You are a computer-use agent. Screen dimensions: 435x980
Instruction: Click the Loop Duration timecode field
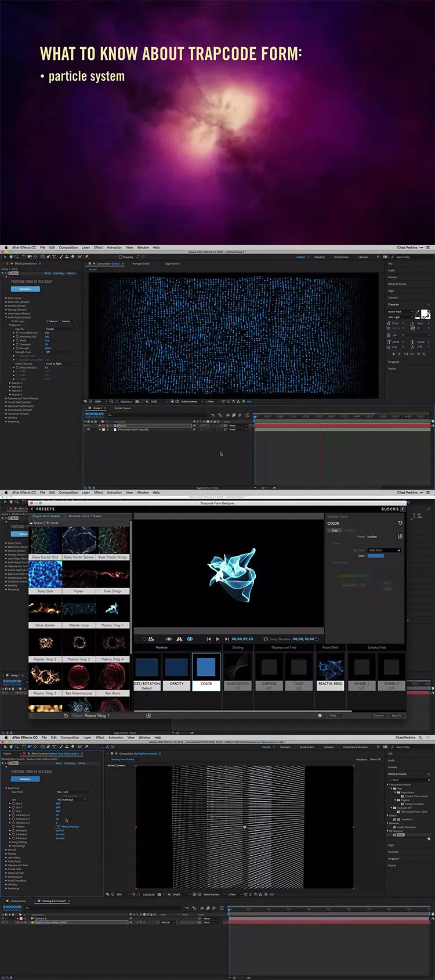pos(303,639)
